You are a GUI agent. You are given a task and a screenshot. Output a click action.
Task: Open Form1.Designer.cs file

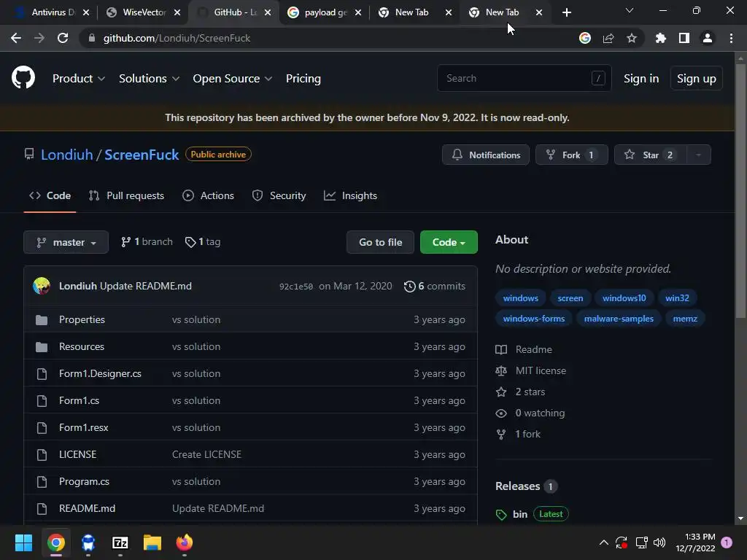click(100, 374)
